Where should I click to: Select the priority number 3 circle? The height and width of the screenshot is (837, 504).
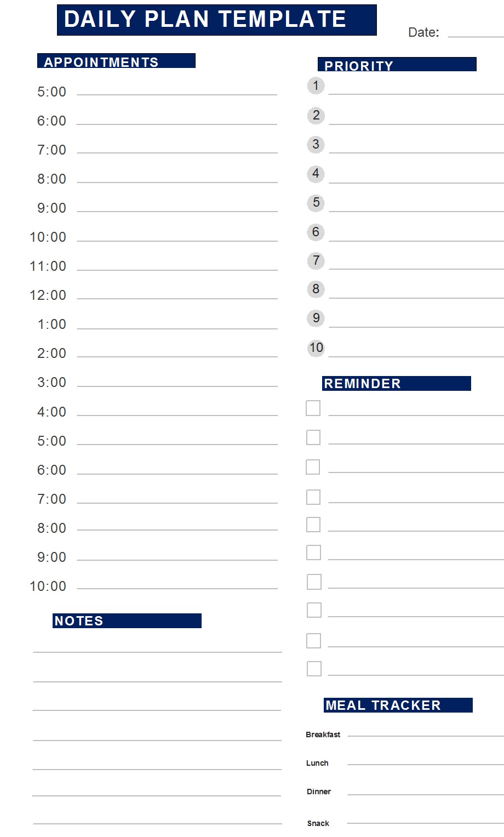tap(316, 145)
